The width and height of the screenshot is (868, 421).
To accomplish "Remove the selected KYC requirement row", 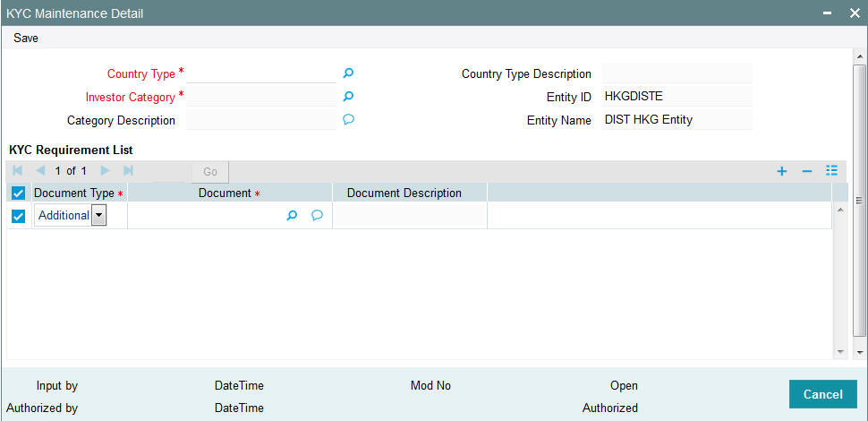I will click(807, 172).
